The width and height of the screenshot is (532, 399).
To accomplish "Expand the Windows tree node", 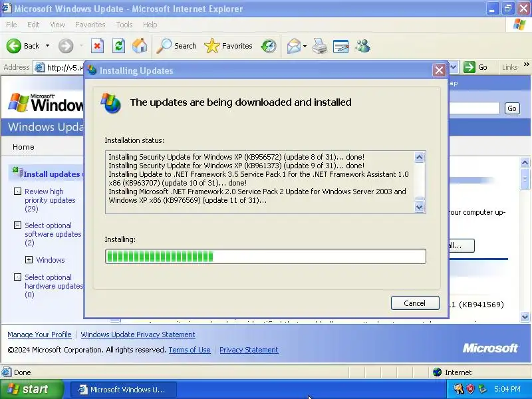I will tap(29, 260).
